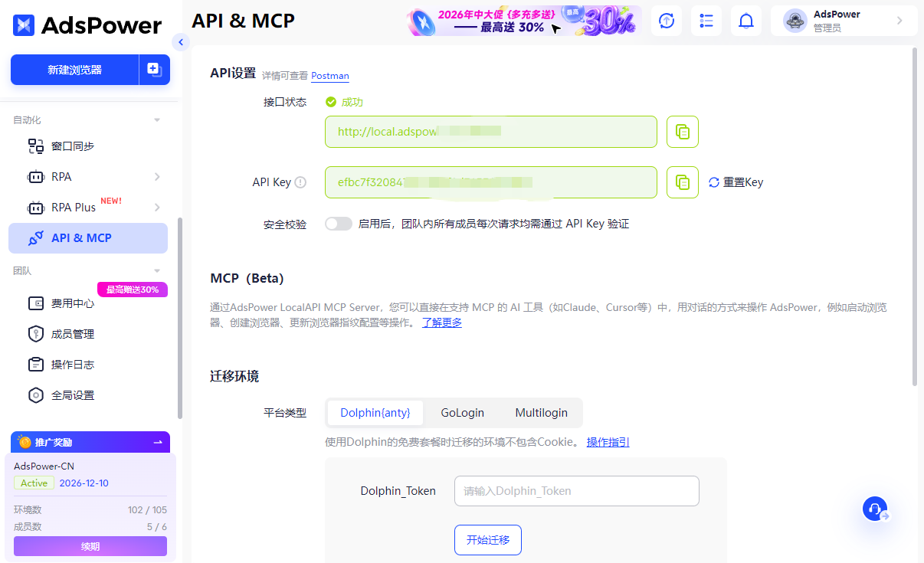The height and width of the screenshot is (563, 924).
Task: Expand the RPA Plus submenu chevron
Action: pos(157,208)
